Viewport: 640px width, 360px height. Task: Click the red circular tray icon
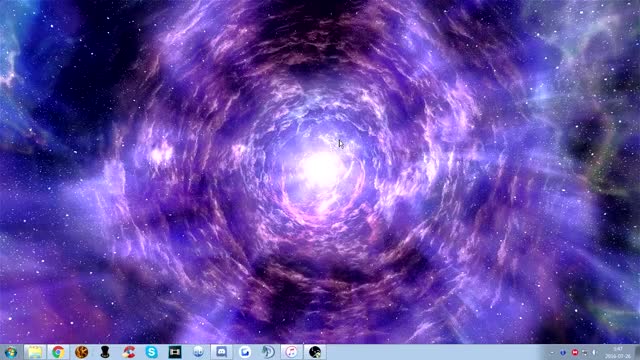click(575, 352)
